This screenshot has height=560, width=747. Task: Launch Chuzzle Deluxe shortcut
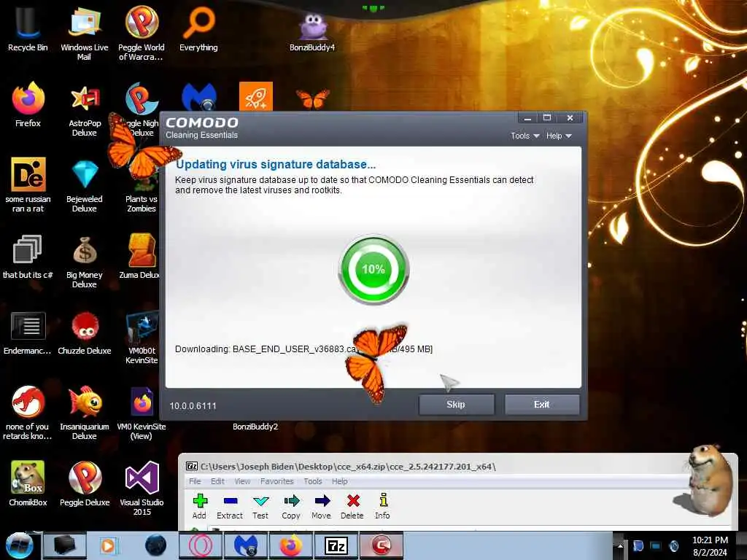click(x=85, y=332)
